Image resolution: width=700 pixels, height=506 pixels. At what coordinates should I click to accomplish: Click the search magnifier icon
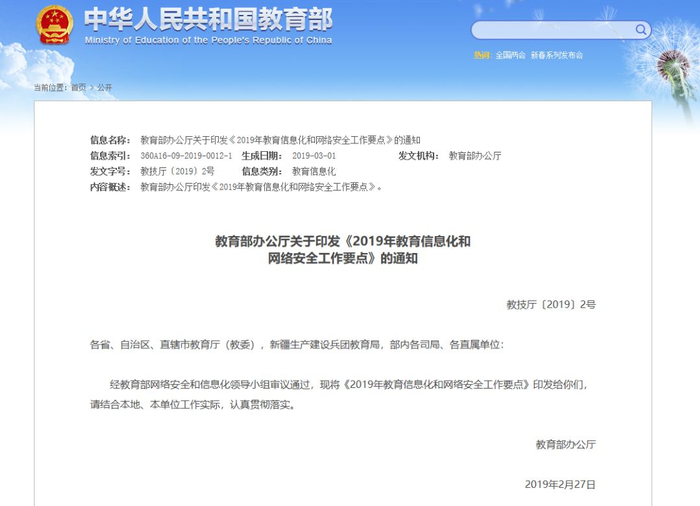641,30
